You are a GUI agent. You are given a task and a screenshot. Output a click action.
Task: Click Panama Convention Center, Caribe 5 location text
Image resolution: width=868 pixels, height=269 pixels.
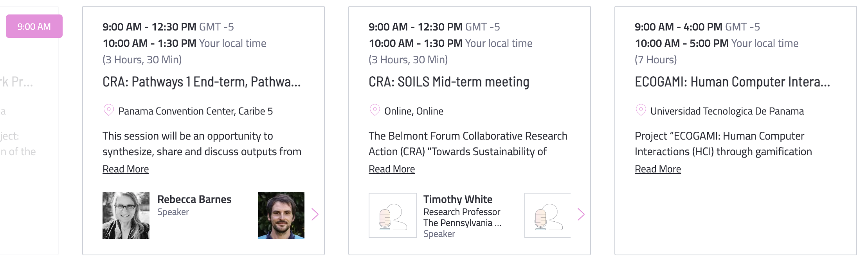pyautogui.click(x=195, y=111)
